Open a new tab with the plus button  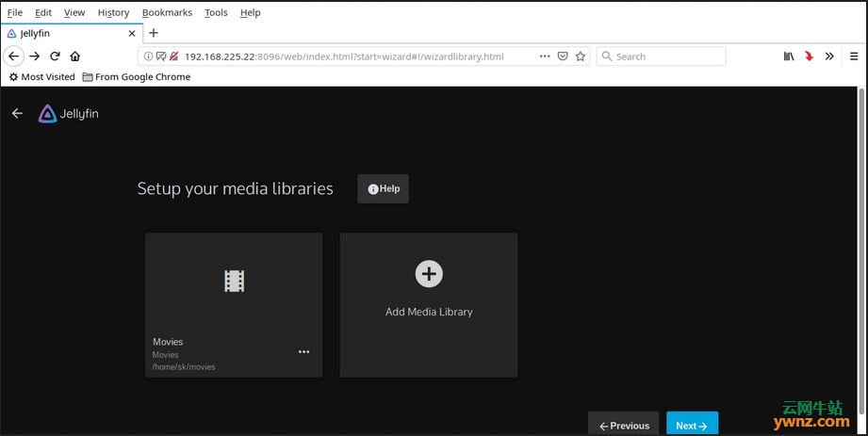(x=154, y=33)
